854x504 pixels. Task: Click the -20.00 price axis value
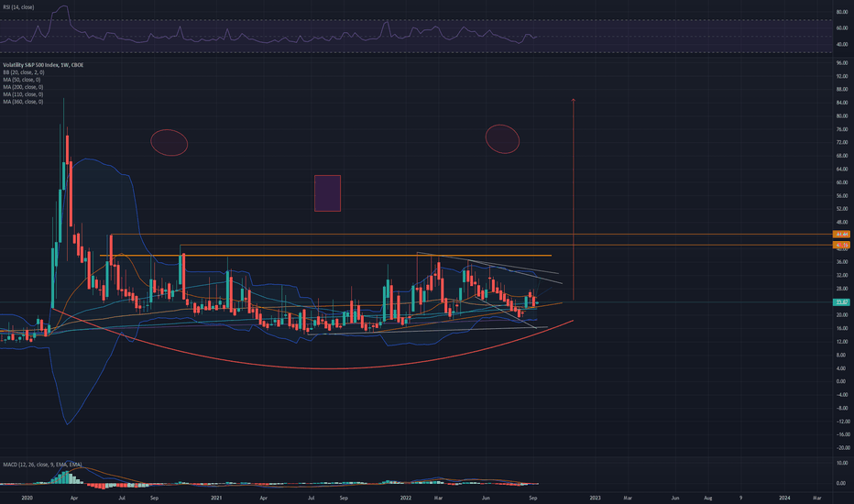coord(841,448)
